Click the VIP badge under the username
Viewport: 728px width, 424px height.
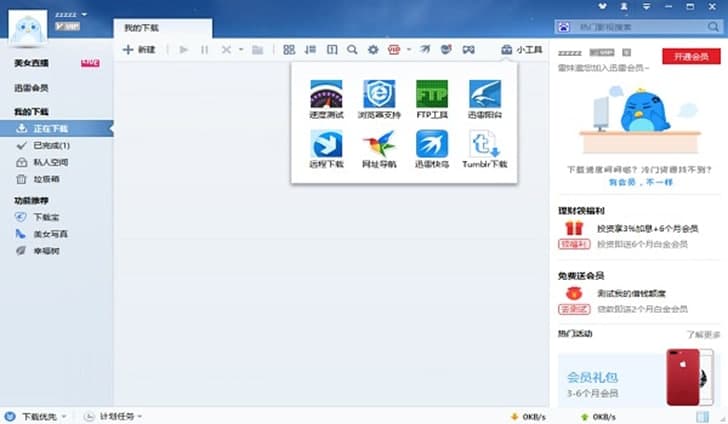coord(67,26)
